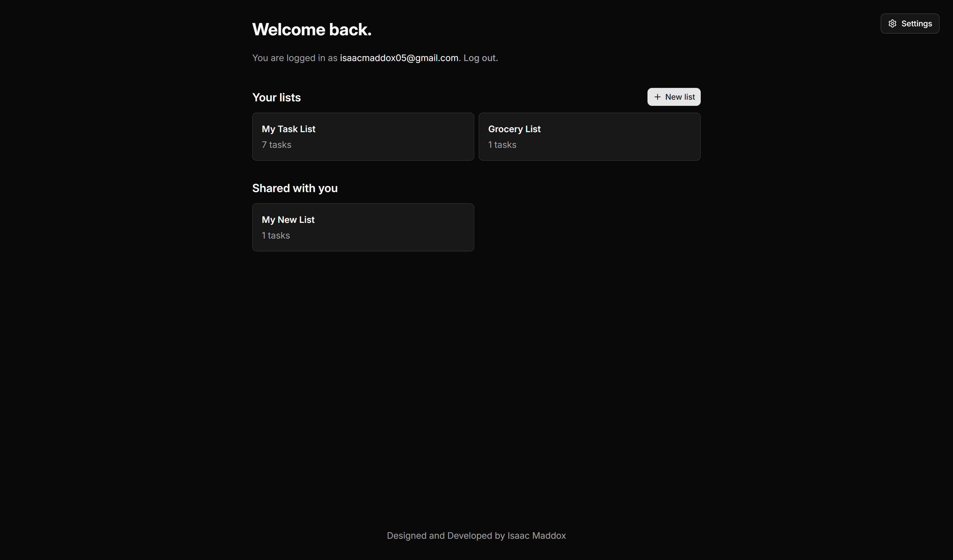
Task: Click the email isaacmaddox05@gmail.com
Action: click(399, 57)
